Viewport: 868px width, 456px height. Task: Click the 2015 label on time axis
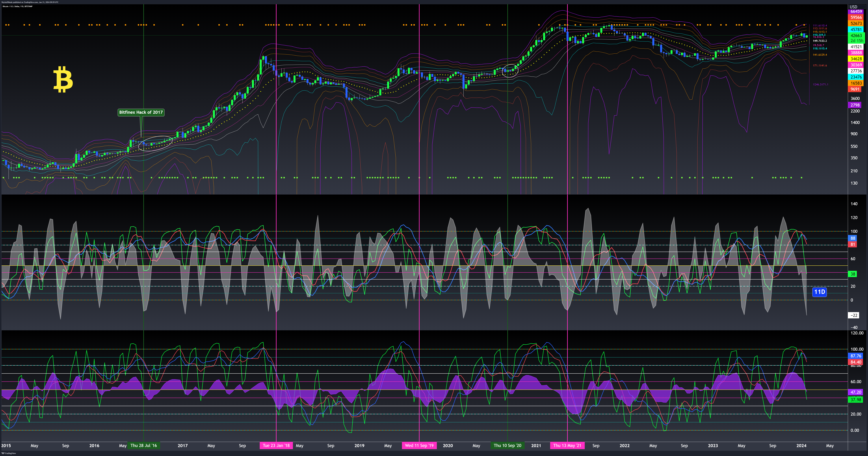tap(6, 446)
